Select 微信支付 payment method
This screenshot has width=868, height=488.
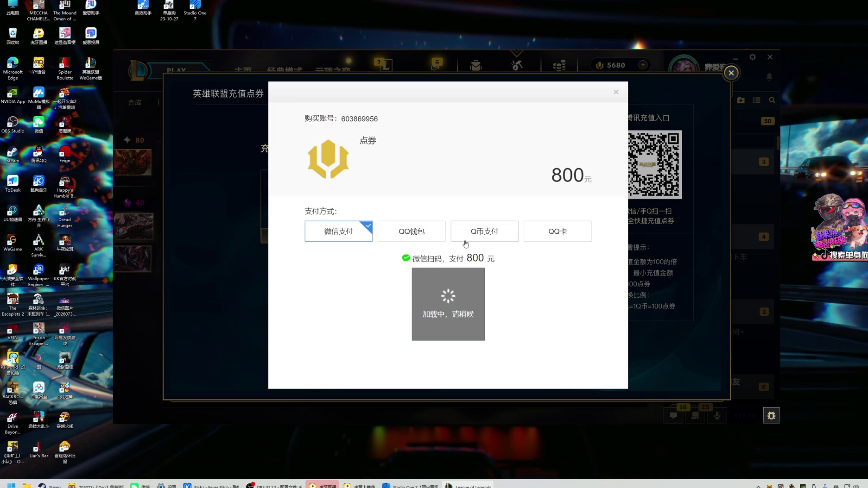tap(338, 231)
